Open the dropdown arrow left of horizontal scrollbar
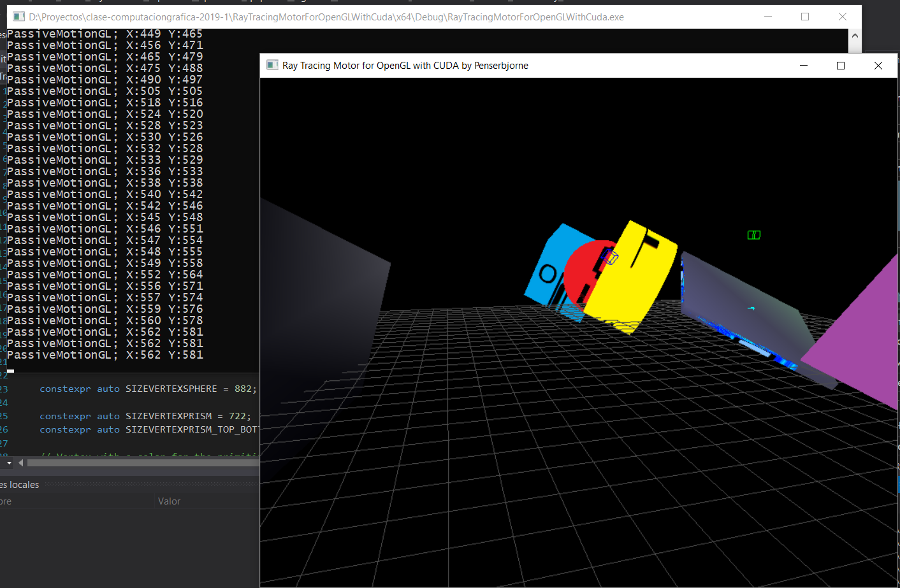This screenshot has height=588, width=900. [x=8, y=463]
